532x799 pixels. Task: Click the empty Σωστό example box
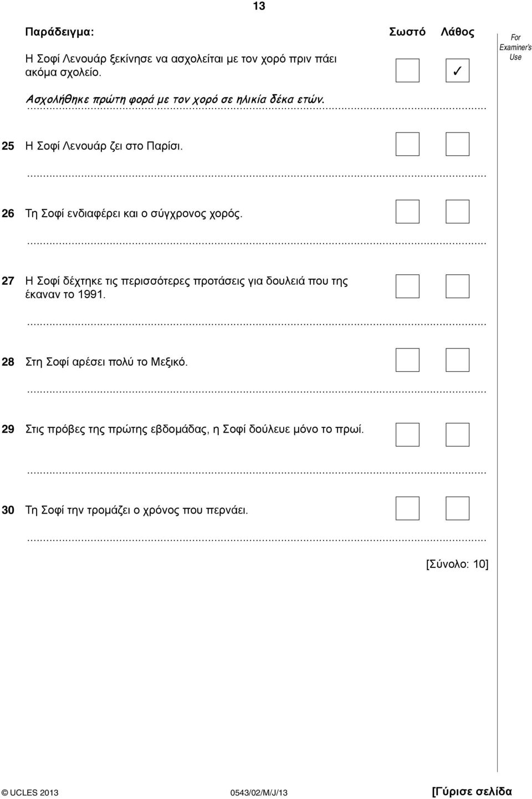[x=407, y=70]
